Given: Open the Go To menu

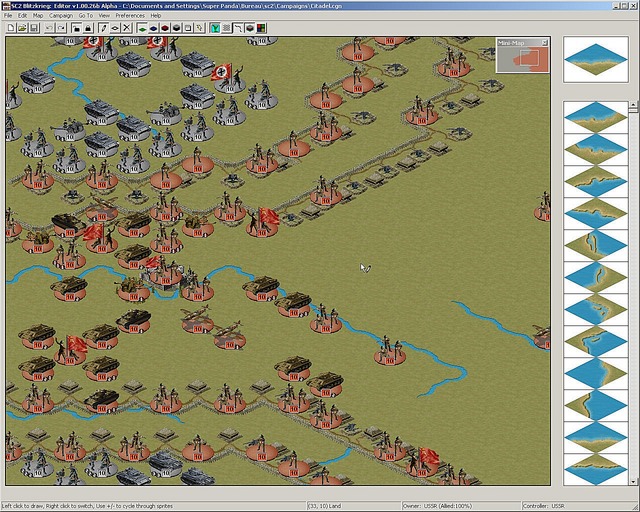Looking at the screenshot, I should [x=86, y=16].
